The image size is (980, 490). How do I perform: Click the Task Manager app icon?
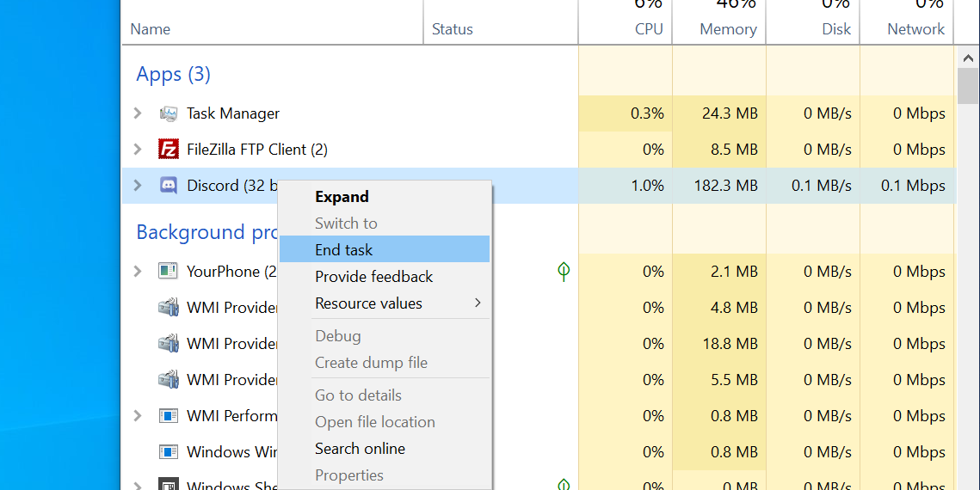[168, 113]
